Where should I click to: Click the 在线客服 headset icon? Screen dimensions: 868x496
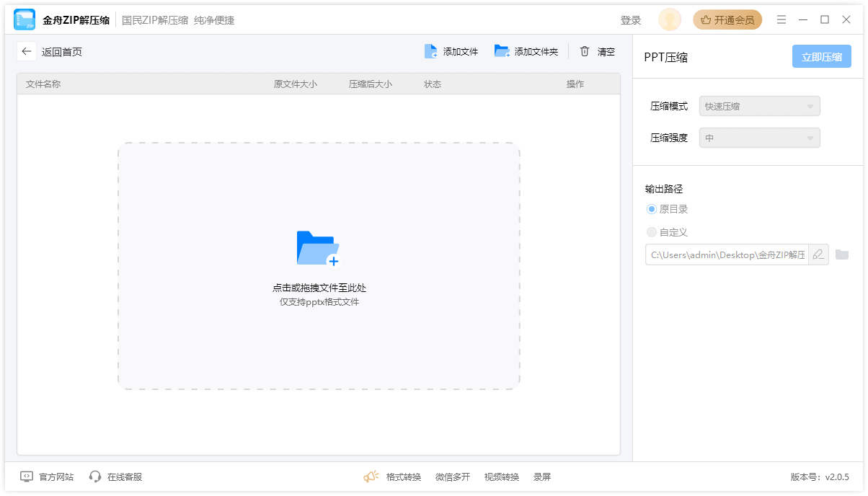tap(95, 477)
